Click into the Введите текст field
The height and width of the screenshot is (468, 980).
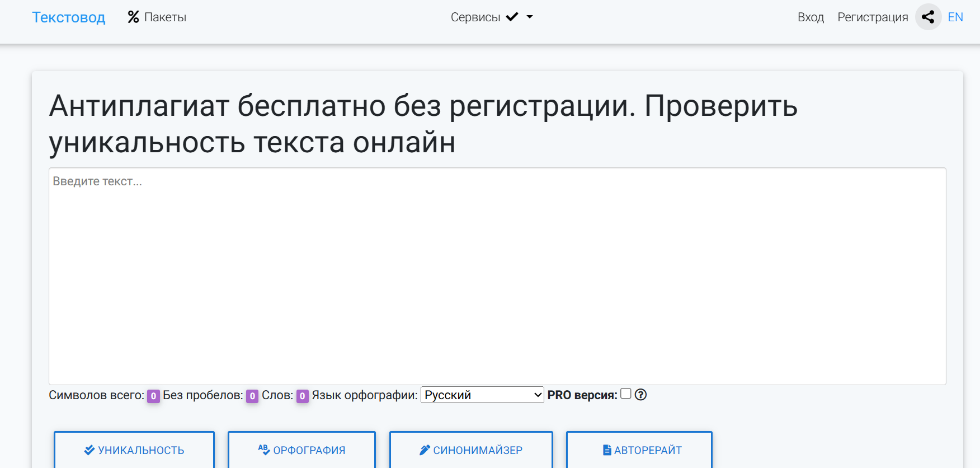(497, 275)
